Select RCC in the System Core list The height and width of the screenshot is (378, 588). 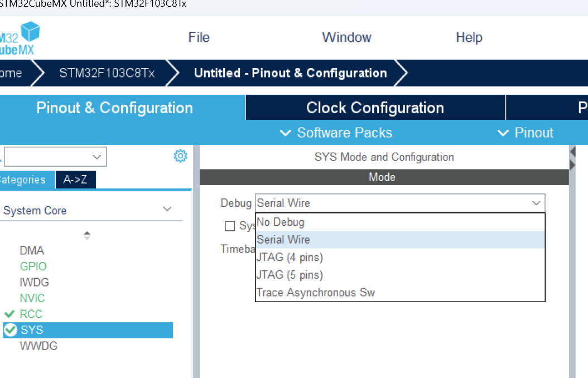coord(31,314)
